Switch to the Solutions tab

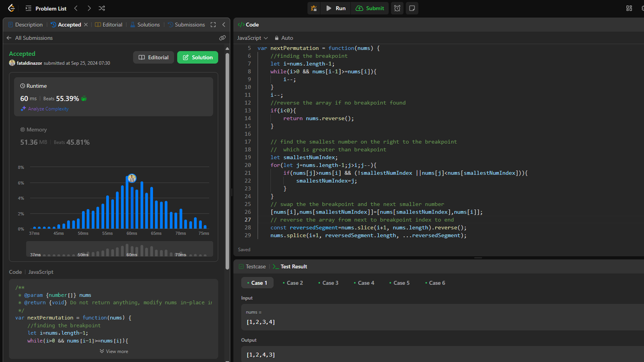pos(145,25)
